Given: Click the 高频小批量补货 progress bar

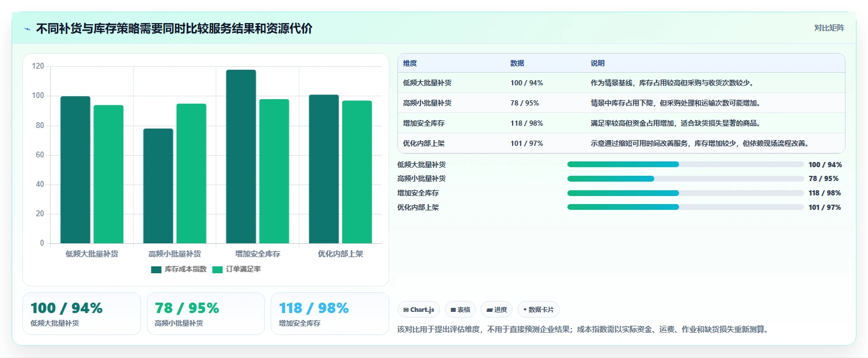Looking at the screenshot, I should pyautogui.click(x=685, y=179).
